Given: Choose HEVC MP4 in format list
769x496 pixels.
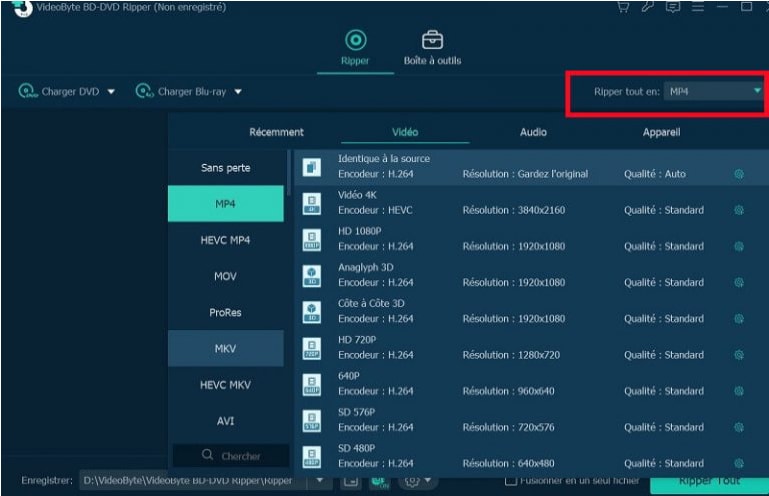Looking at the screenshot, I should (x=226, y=240).
